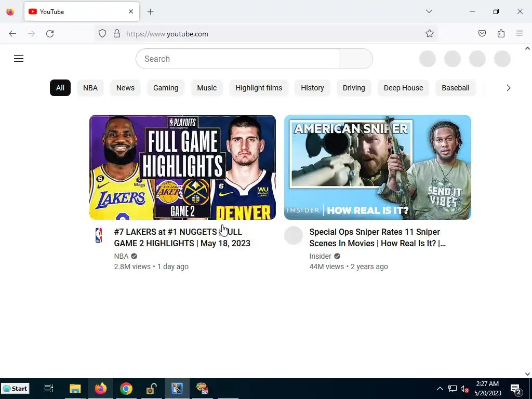532x399 pixels.
Task: Select the History filter chip
Action: 312,88
